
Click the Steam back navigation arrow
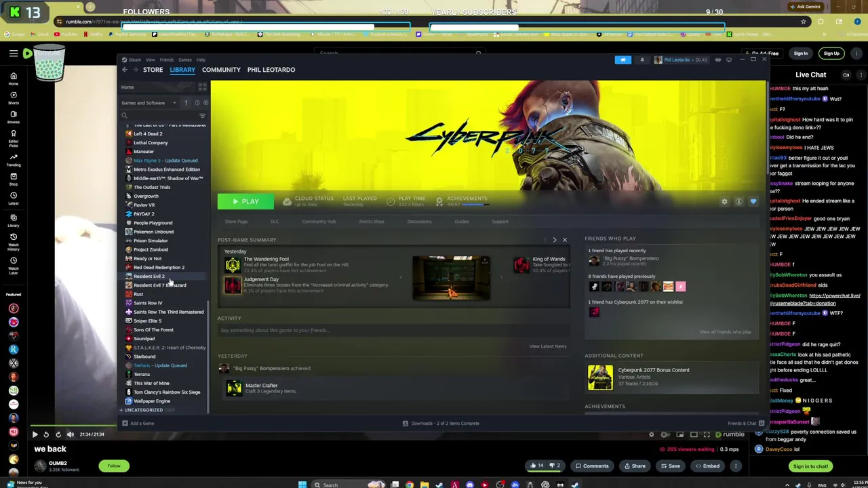[124, 70]
